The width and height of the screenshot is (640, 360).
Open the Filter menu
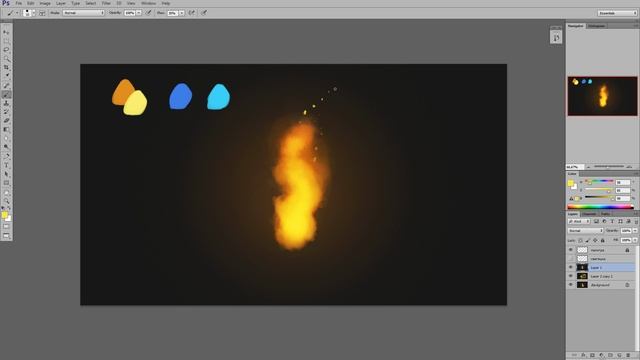tap(106, 3)
